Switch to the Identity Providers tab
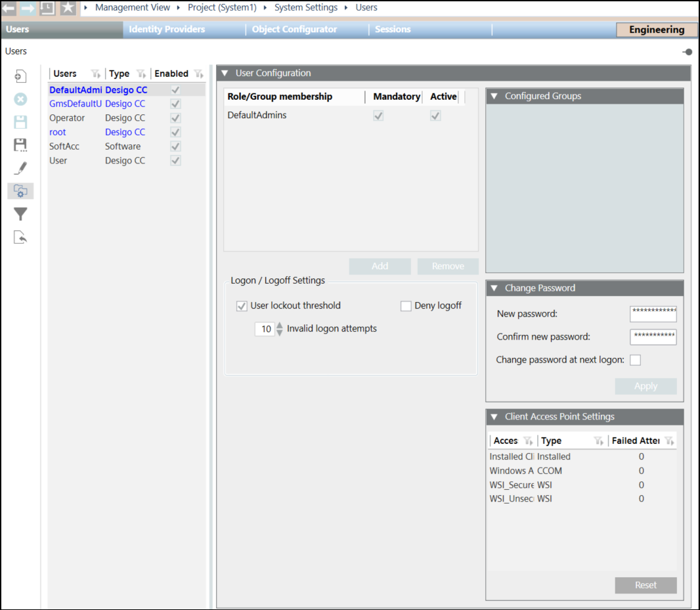 point(167,30)
